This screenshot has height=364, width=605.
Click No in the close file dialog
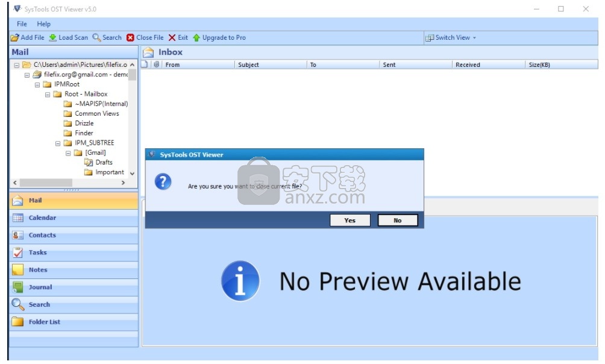(398, 221)
